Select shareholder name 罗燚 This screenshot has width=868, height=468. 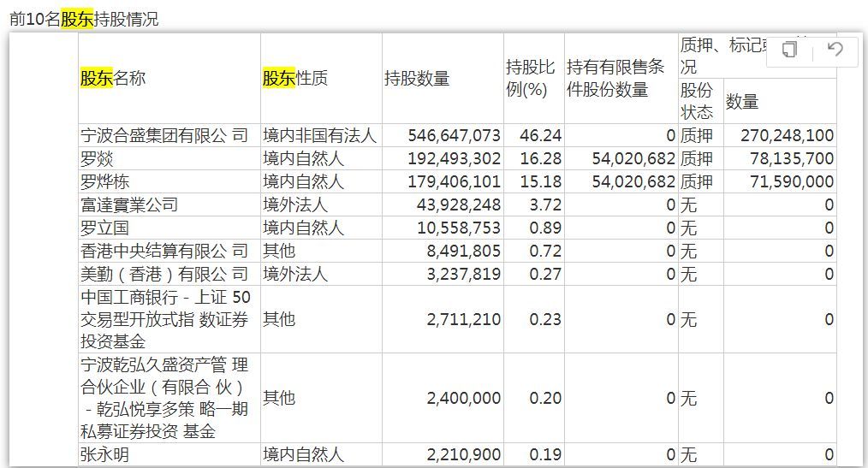[97, 159]
